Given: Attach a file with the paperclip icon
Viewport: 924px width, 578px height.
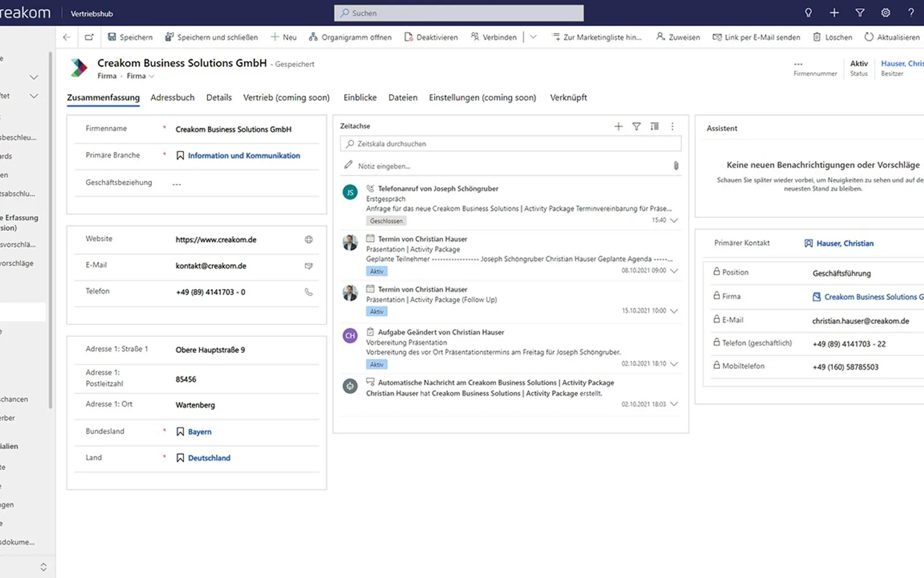Looking at the screenshot, I should (x=676, y=166).
